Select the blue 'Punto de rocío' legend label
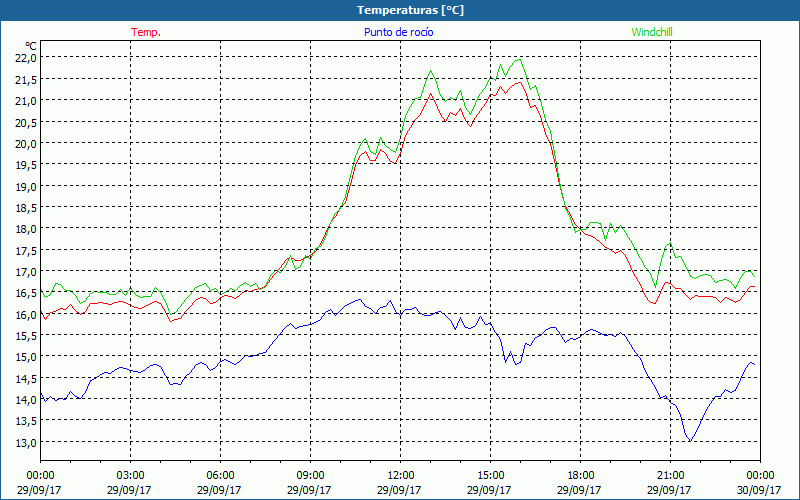This screenshot has width=800, height=500. [x=398, y=32]
